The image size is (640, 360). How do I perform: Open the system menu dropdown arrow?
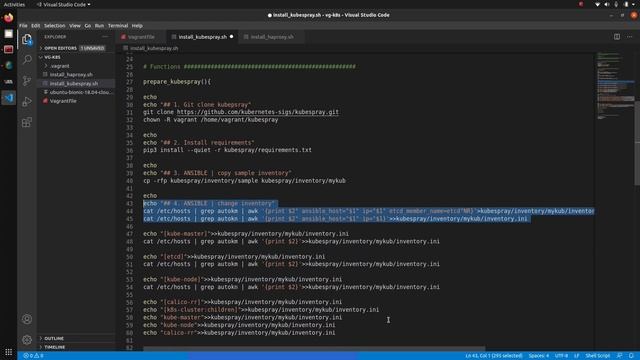[x=634, y=4]
